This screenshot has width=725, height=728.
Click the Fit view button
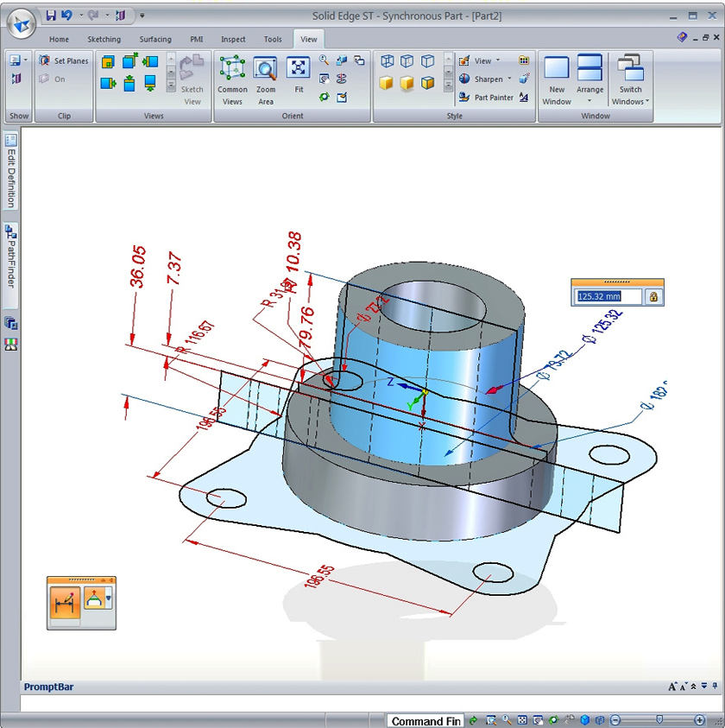299,74
